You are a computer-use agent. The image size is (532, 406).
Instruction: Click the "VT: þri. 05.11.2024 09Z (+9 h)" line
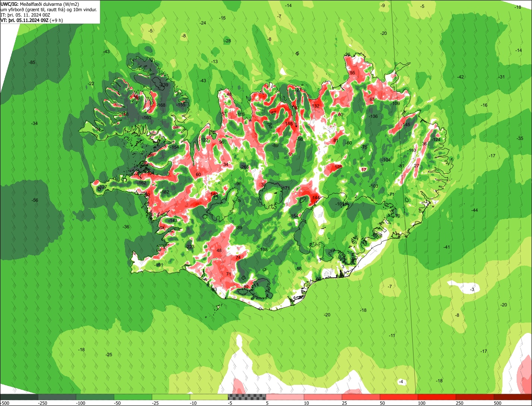(32, 20)
